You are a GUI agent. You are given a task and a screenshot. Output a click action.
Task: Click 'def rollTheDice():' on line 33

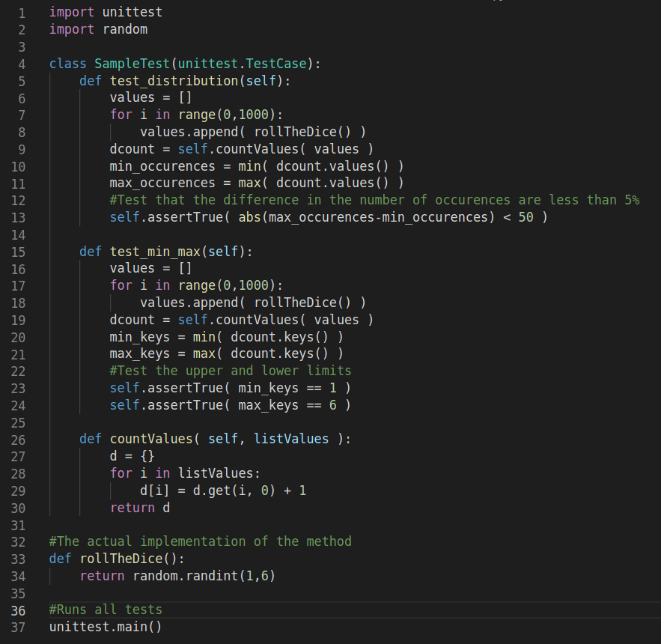117,559
